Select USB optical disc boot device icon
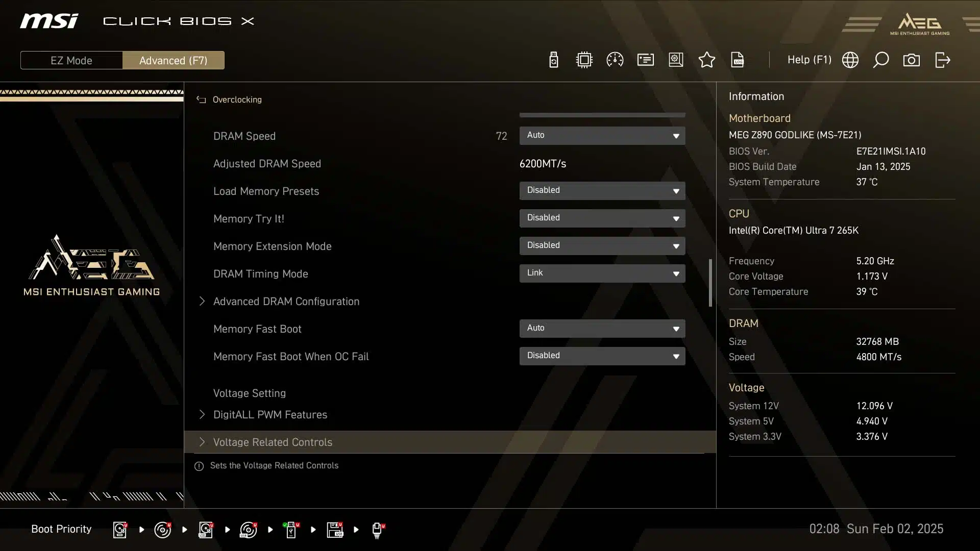Image resolution: width=980 pixels, height=551 pixels. [x=249, y=530]
